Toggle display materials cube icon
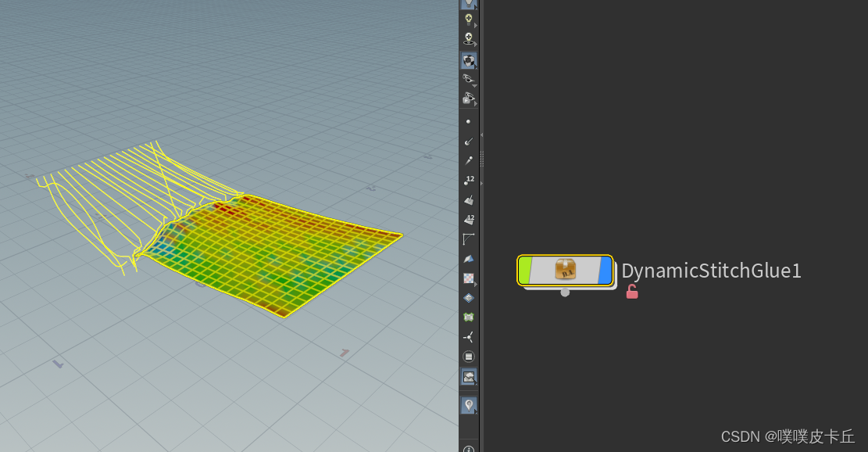 [x=468, y=60]
